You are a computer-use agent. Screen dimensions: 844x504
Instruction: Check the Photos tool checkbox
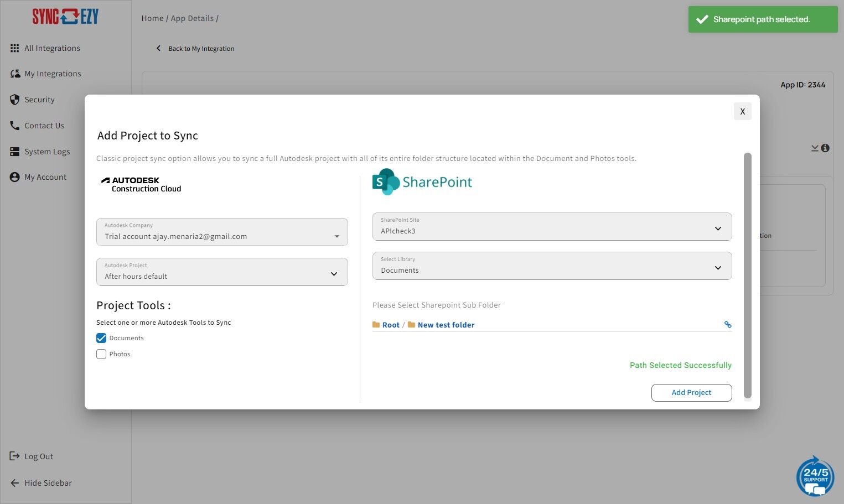coord(101,354)
